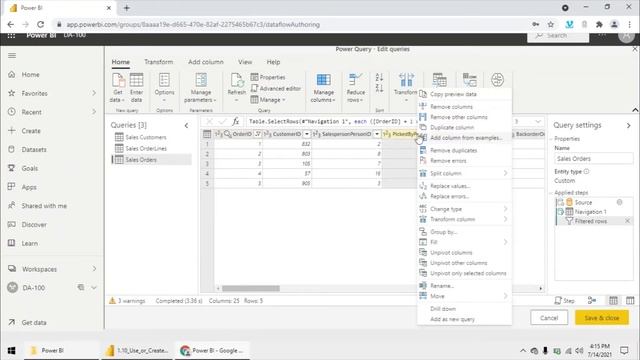The width and height of the screenshot is (640, 360).
Task: Switch to the Add column tab
Action: [x=206, y=62]
